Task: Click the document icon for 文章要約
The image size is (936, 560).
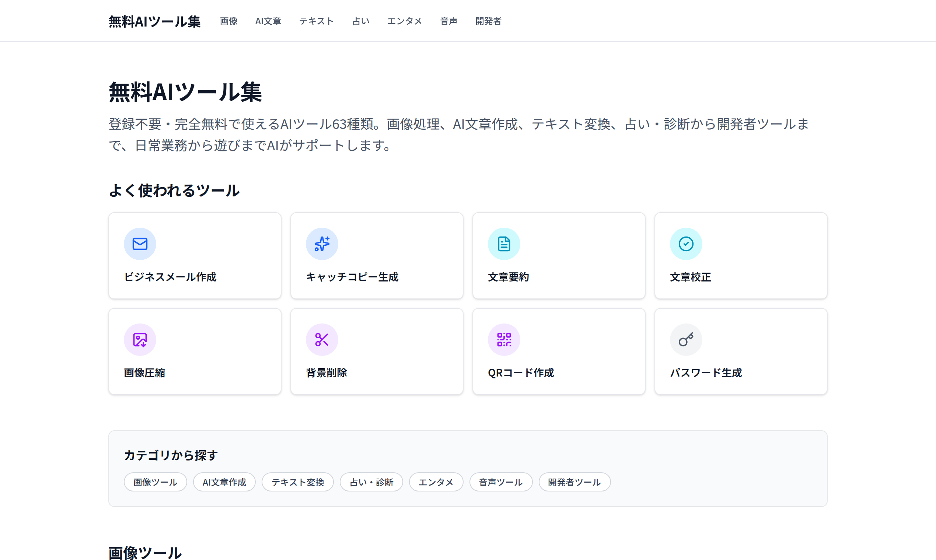Action: click(504, 244)
